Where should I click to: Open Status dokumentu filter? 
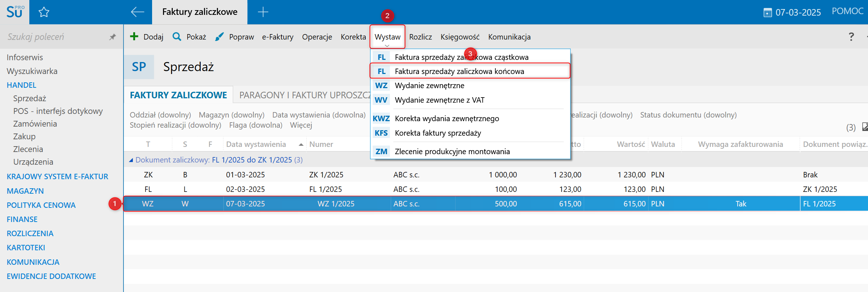tap(688, 115)
